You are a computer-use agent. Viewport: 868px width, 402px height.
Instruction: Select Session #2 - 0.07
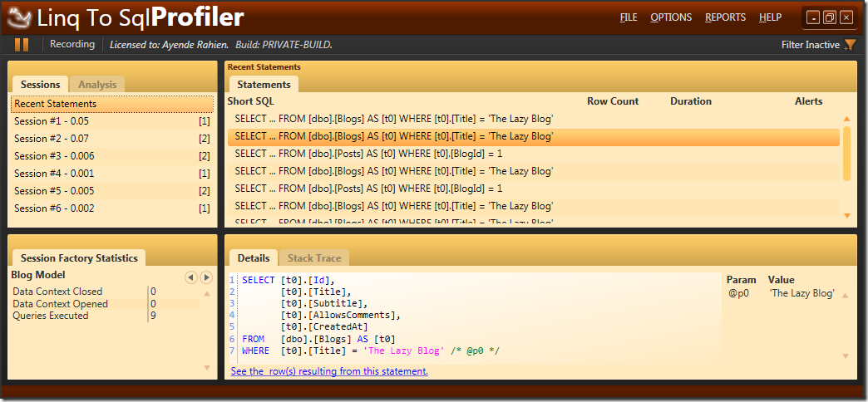(x=112, y=139)
